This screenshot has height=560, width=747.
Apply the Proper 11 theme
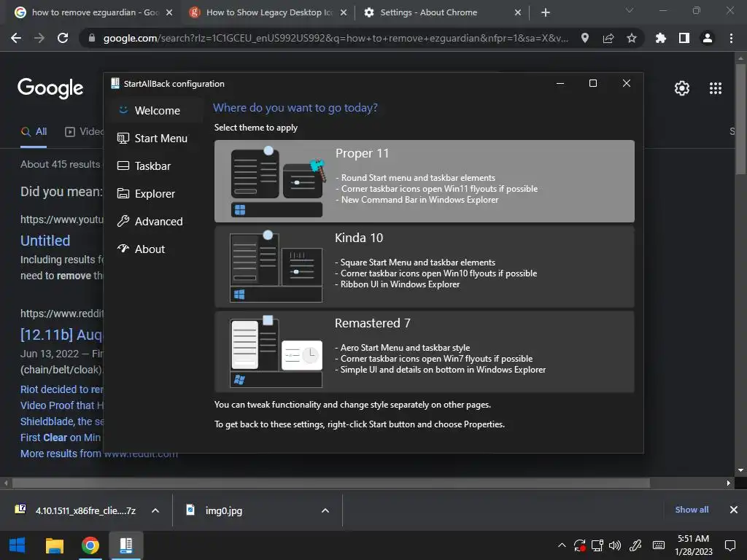click(x=424, y=181)
